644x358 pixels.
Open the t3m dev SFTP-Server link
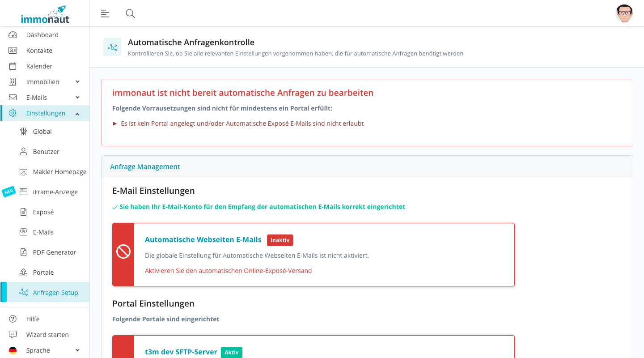pyautogui.click(x=181, y=352)
